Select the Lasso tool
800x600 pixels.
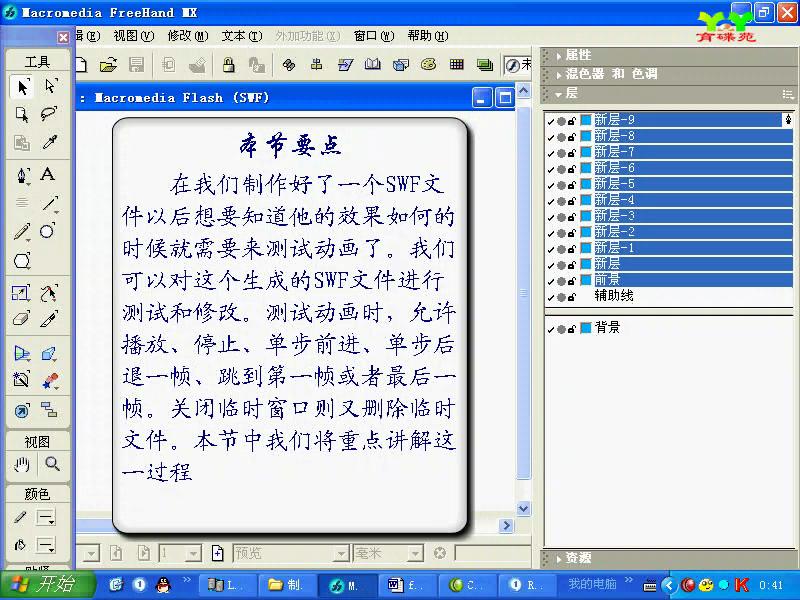tap(49, 114)
